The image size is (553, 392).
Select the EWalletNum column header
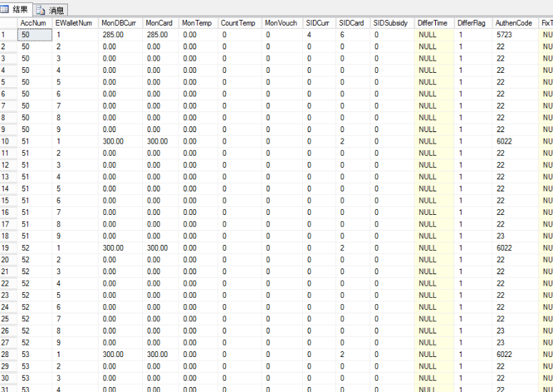pos(74,23)
